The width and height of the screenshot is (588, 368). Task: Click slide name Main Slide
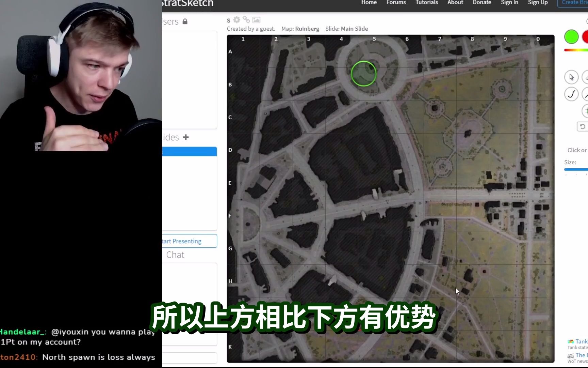tap(355, 29)
